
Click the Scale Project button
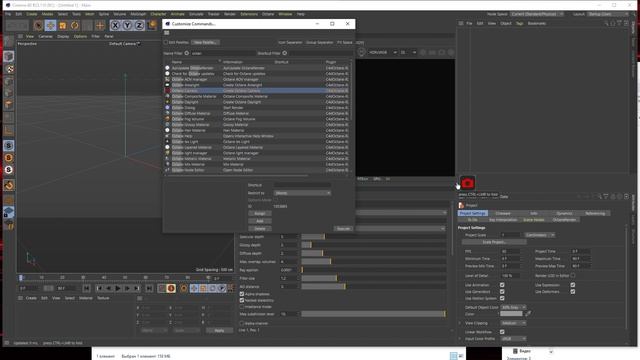tap(494, 242)
